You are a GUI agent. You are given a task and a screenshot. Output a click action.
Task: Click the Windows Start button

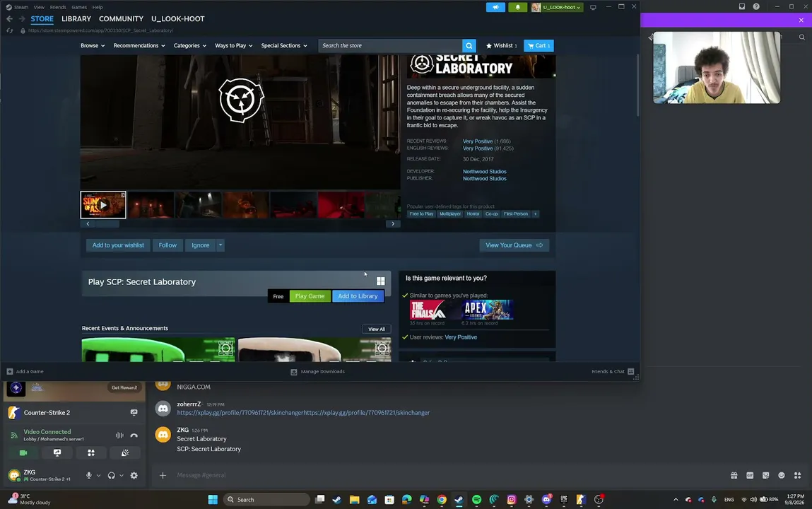(x=213, y=500)
